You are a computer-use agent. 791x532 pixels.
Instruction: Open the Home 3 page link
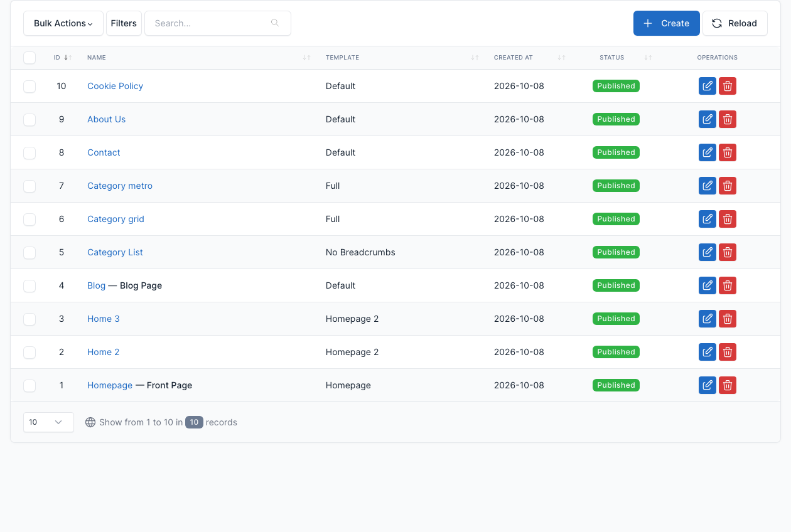tap(103, 319)
